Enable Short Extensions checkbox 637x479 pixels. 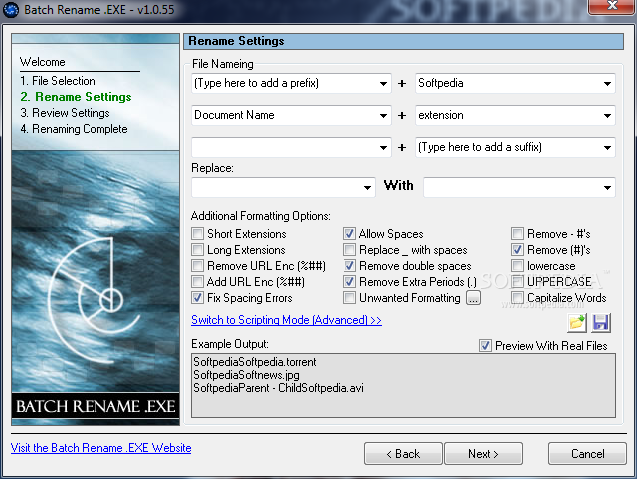197,234
